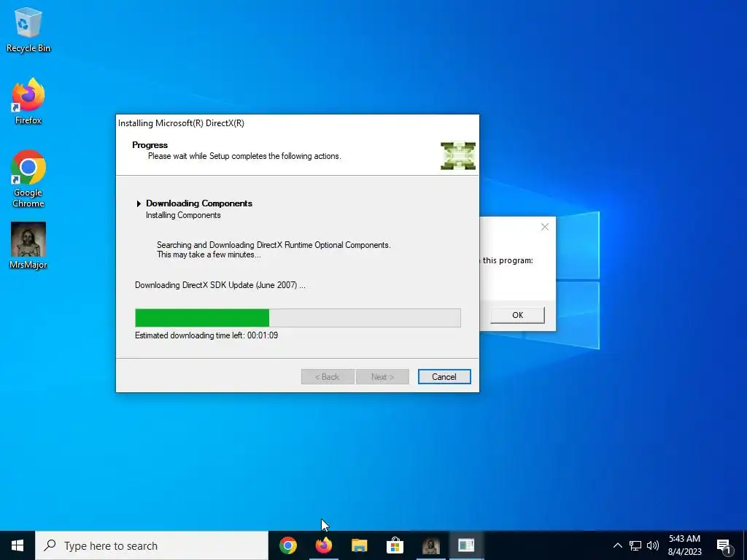Click OK in the background dialog
This screenshot has width=747, height=560.
(x=517, y=315)
